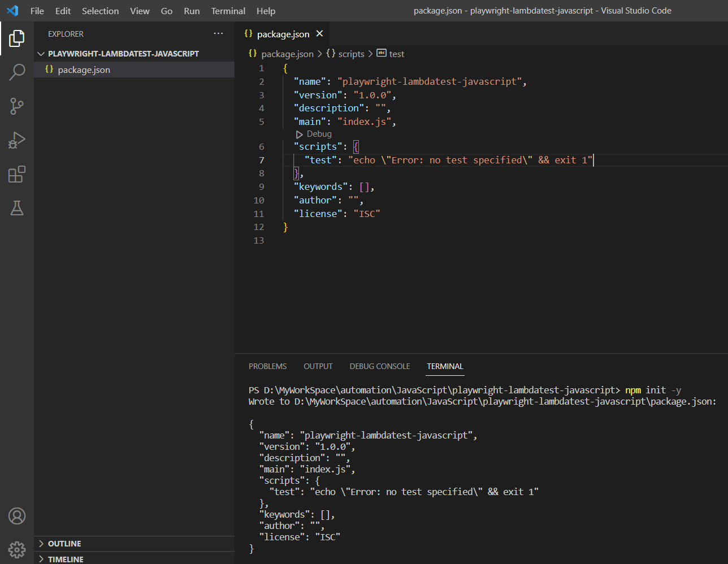Open the Run menu
The height and width of the screenshot is (564, 728).
(191, 11)
